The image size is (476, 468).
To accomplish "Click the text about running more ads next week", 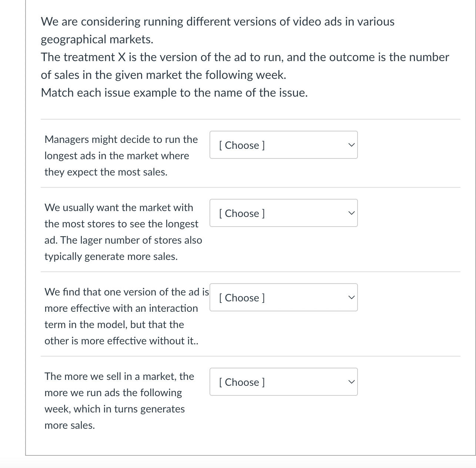I will pos(118,401).
